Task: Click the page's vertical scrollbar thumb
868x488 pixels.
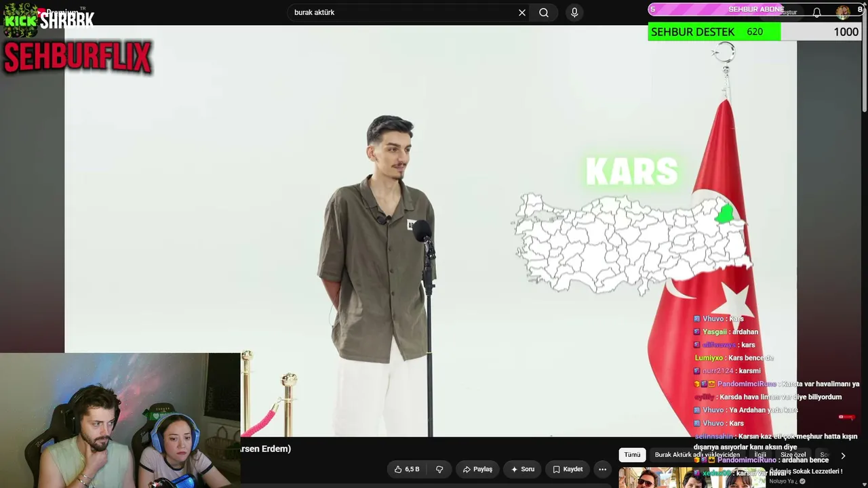Action: pyautogui.click(x=865, y=61)
